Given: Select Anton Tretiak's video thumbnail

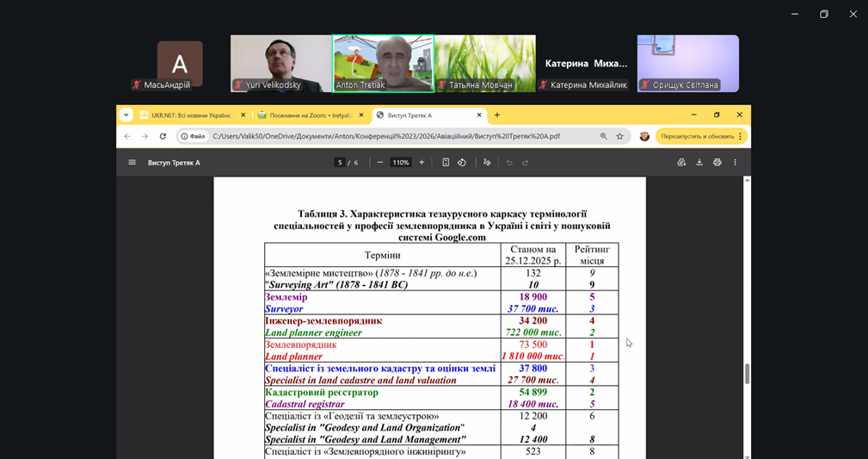Looking at the screenshot, I should coord(383,63).
